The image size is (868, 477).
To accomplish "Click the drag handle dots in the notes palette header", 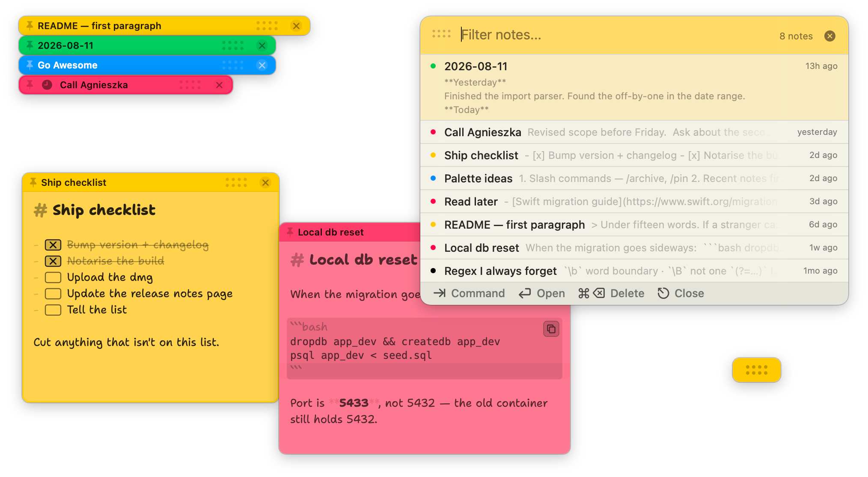I will (441, 33).
